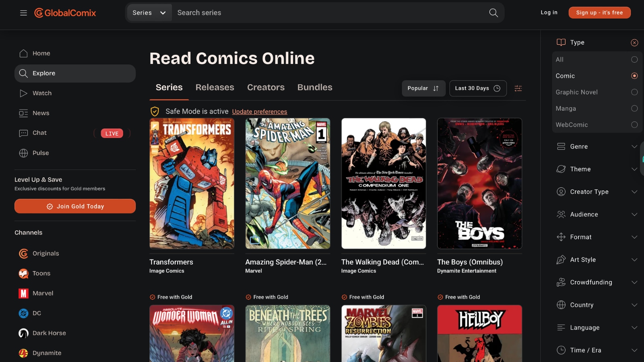
Task: Expand the Theme filter chevron
Action: 634,169
